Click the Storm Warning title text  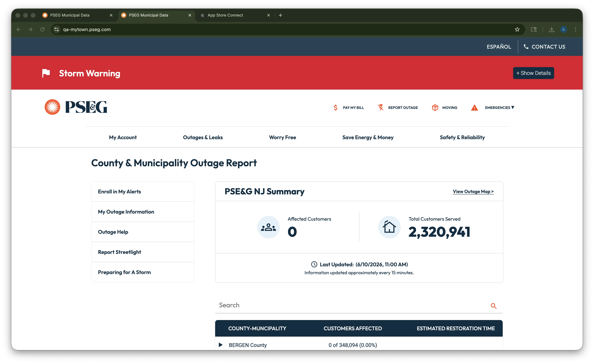coord(89,73)
